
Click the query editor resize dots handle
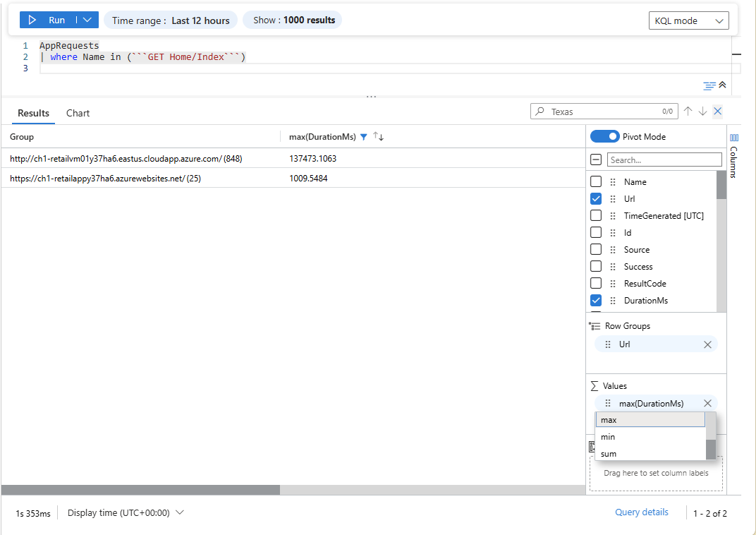(371, 97)
